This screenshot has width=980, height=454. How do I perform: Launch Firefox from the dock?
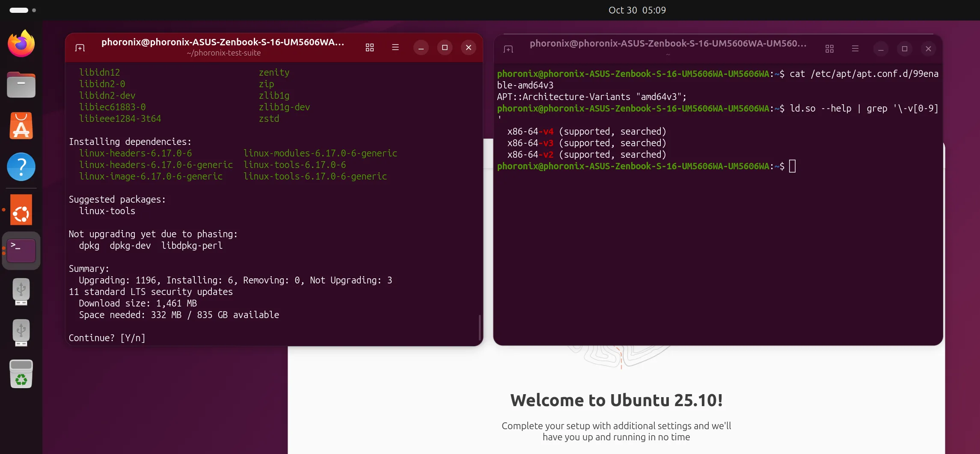pos(21,43)
